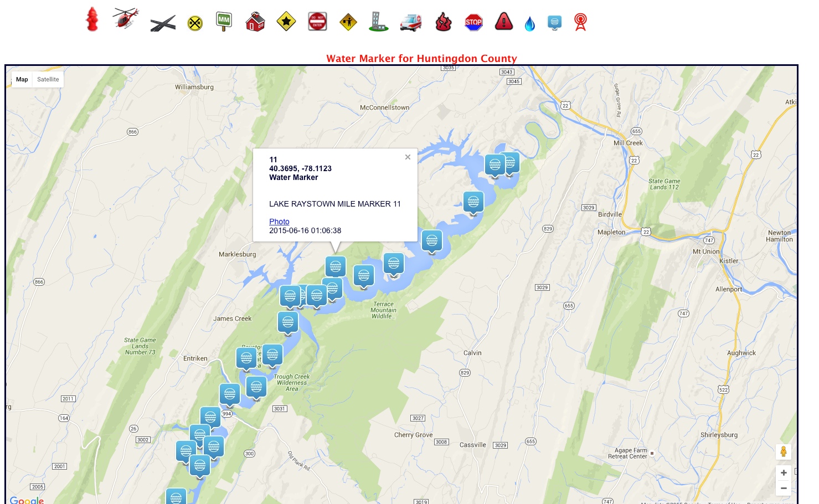Click the Street View pegman
This screenshot has height=504, width=819.
pos(784,452)
